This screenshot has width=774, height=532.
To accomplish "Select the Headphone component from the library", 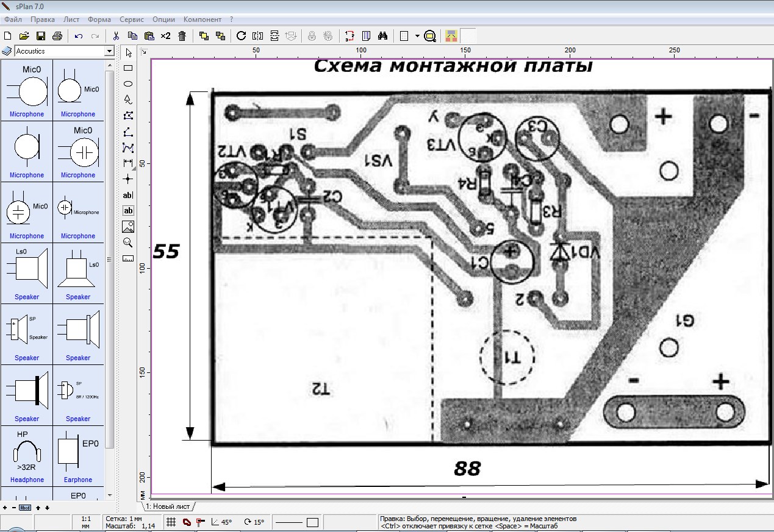I will 27,456.
